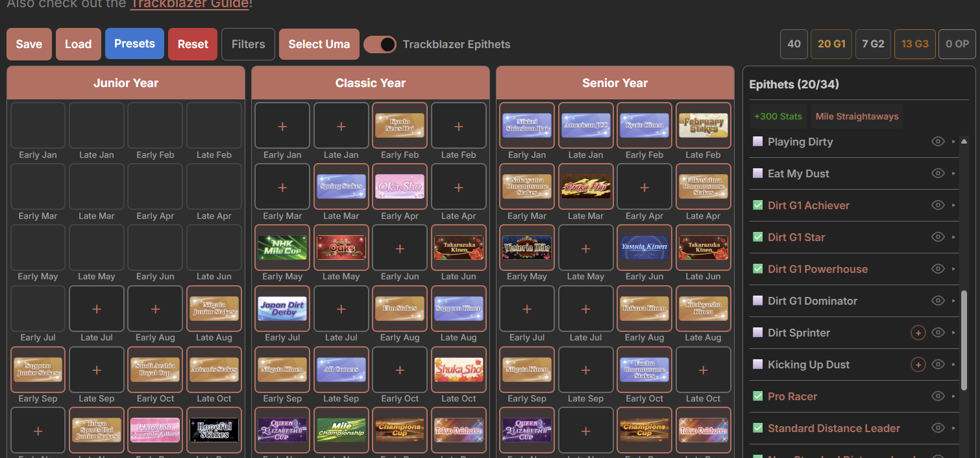
Task: Select the NHK Mile Cup race tile
Action: (282, 248)
